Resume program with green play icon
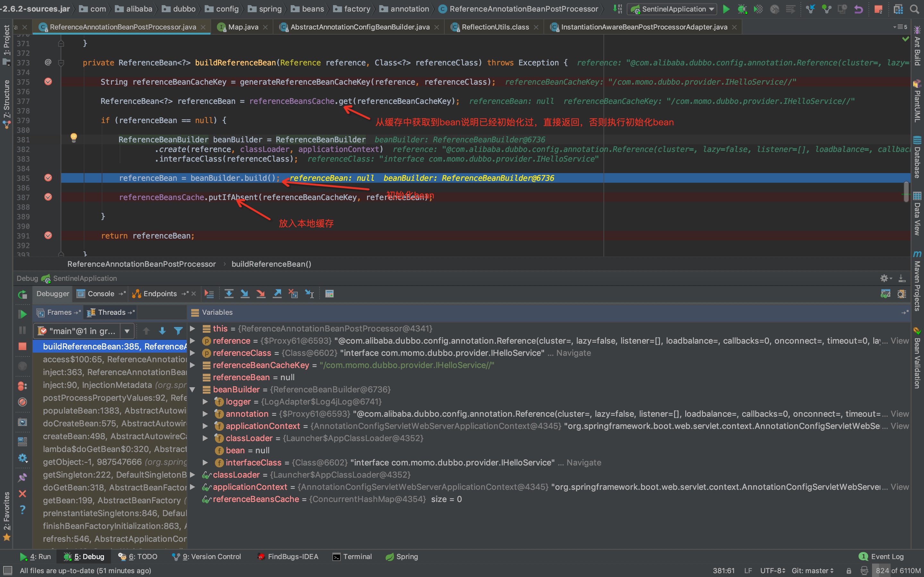924x577 pixels. (22, 314)
